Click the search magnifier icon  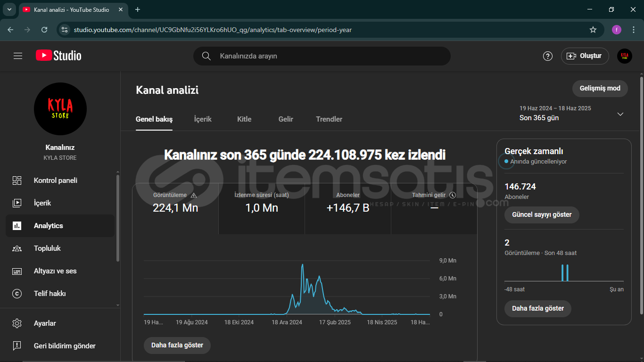pos(206,56)
